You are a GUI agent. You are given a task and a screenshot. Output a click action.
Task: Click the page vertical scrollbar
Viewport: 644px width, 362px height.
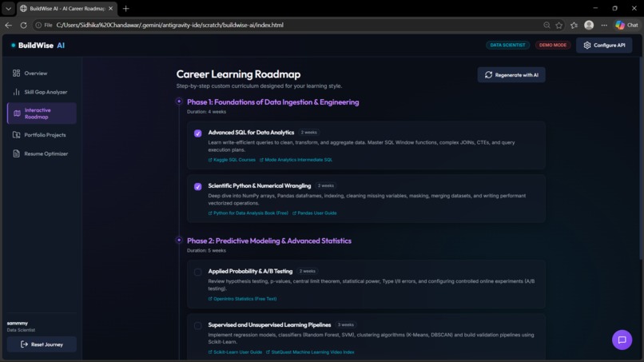[x=641, y=158]
